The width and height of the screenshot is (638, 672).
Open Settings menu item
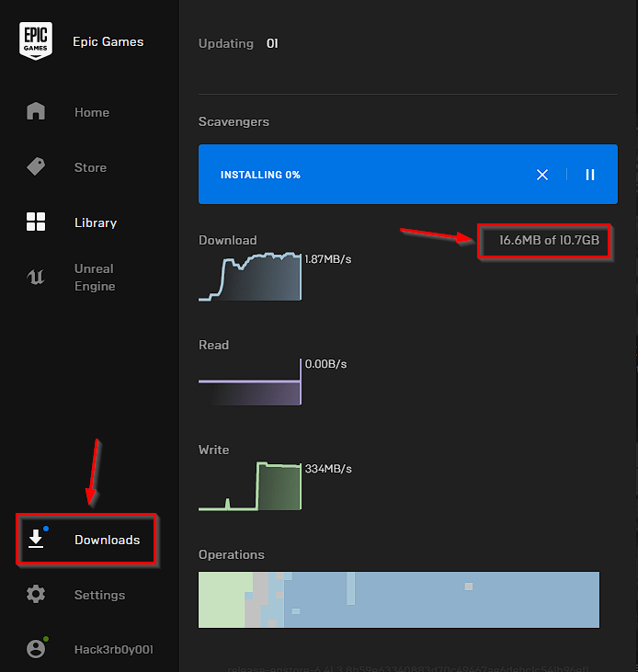click(x=100, y=595)
